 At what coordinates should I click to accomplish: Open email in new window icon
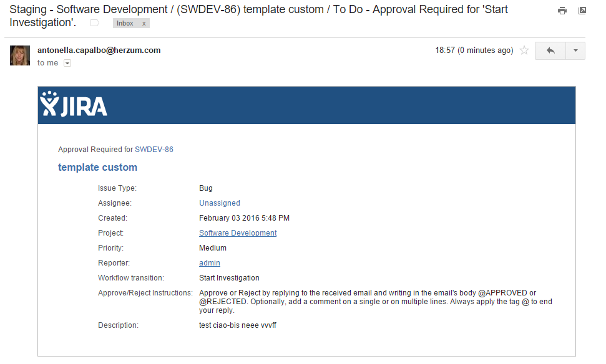pos(582,11)
